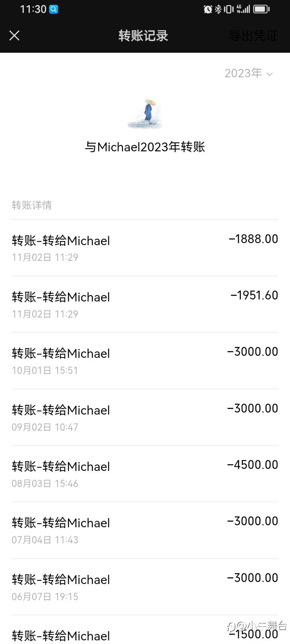This screenshot has width=290, height=644.
Task: Tap the alarm clock status icon
Action: [x=208, y=9]
